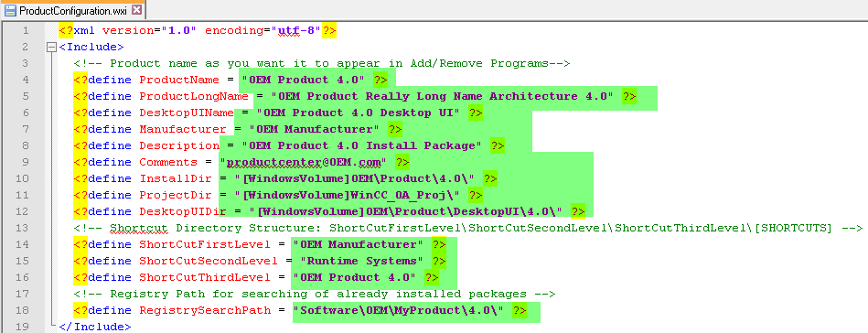Click the closing </Include> tag
This screenshot has width=868, height=333.
click(95, 327)
